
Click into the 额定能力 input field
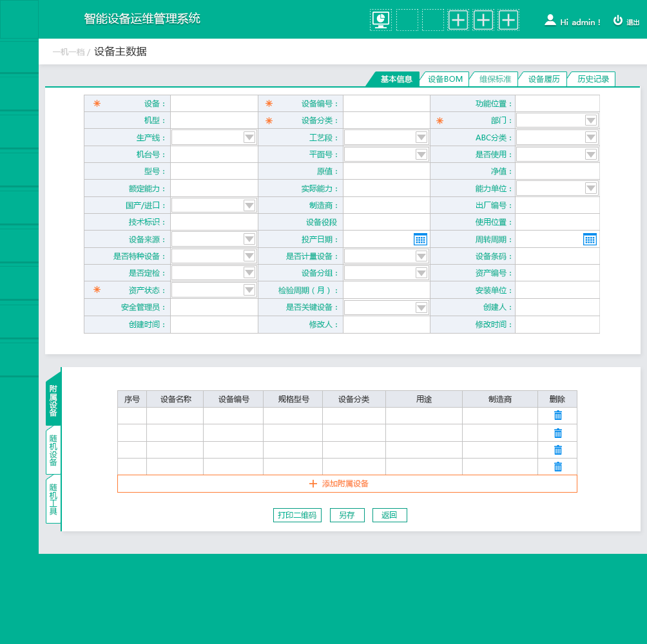pos(214,189)
